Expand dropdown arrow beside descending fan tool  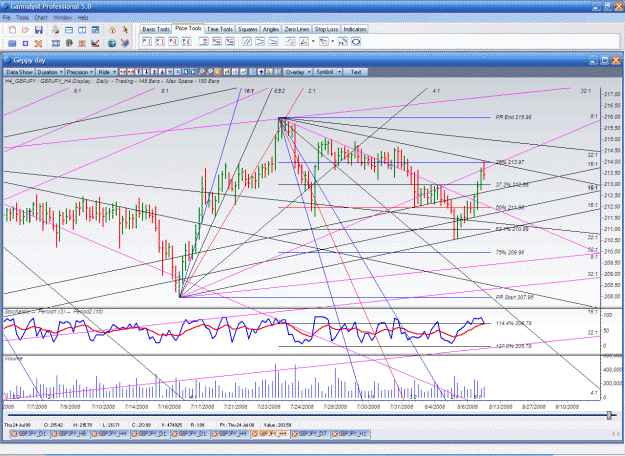point(333,41)
